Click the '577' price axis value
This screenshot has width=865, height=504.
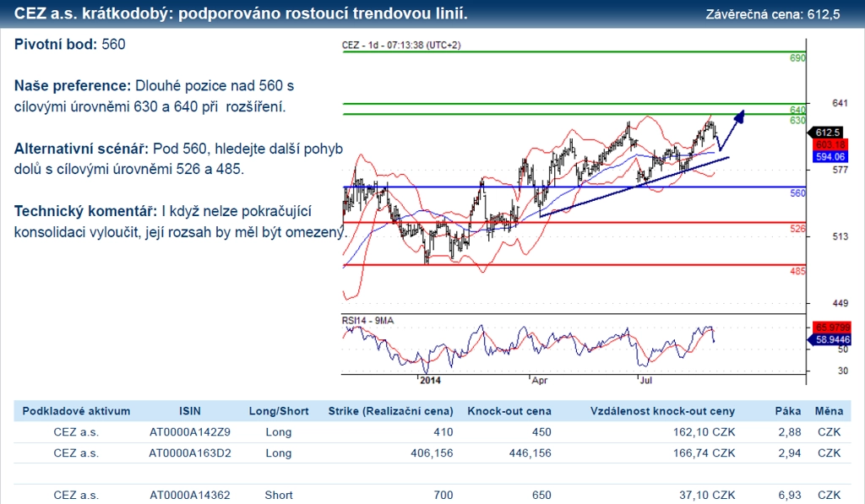pyautogui.click(x=841, y=170)
